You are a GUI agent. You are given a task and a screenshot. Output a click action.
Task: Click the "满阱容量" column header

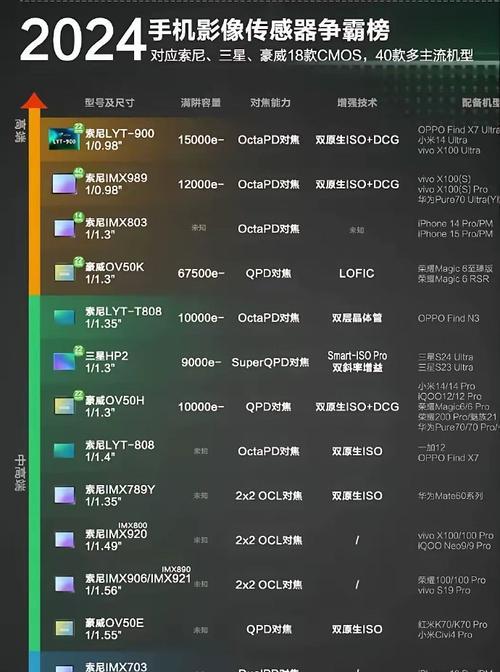(201, 103)
